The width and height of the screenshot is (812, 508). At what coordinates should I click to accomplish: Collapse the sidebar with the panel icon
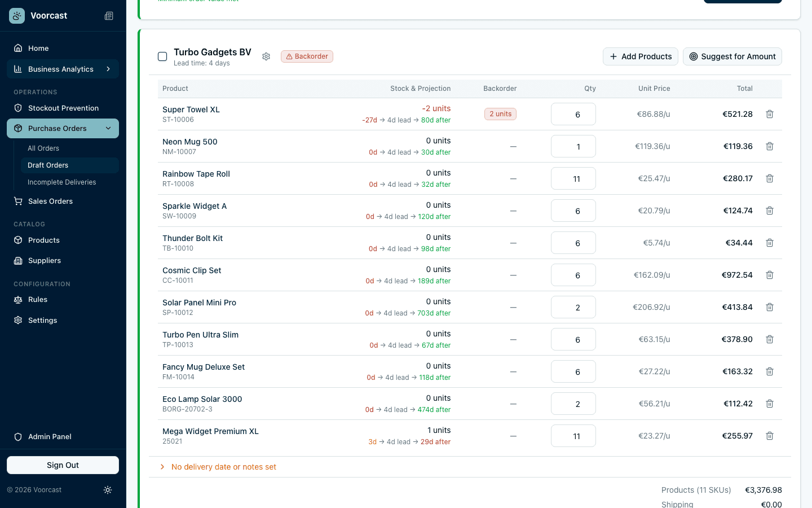[x=109, y=16]
